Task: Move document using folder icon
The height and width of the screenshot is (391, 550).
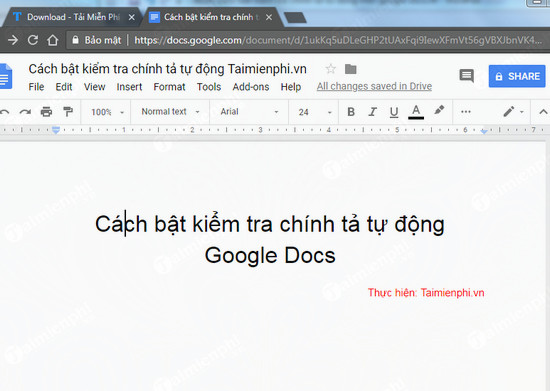Action: tap(350, 69)
